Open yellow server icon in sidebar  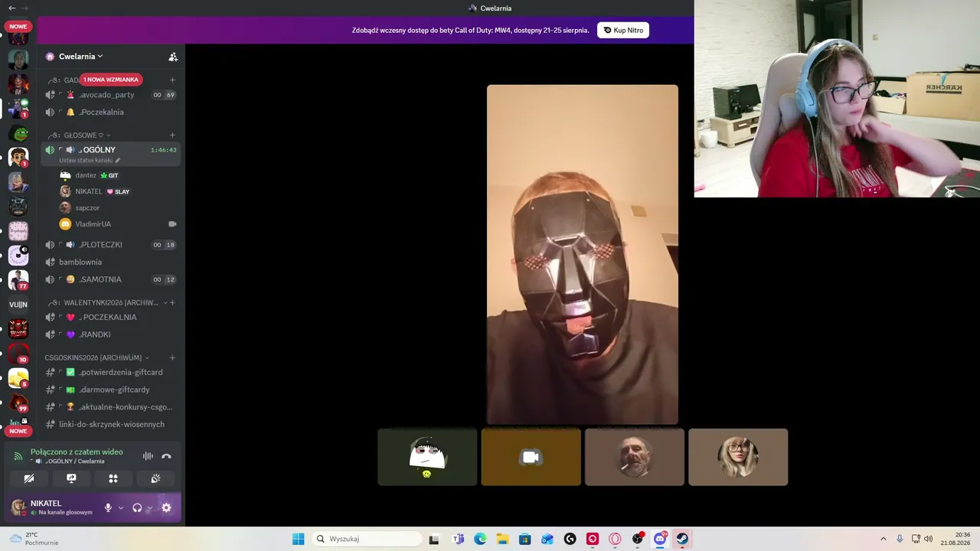click(x=18, y=378)
